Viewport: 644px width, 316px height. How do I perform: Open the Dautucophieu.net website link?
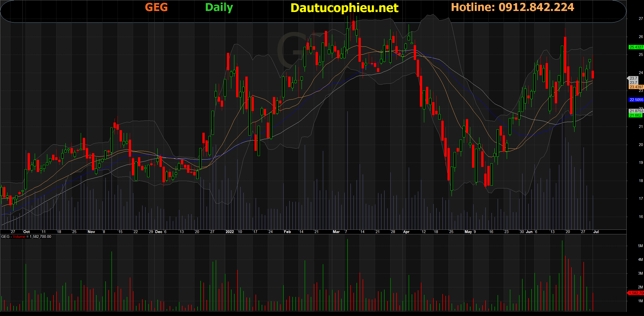pyautogui.click(x=344, y=8)
